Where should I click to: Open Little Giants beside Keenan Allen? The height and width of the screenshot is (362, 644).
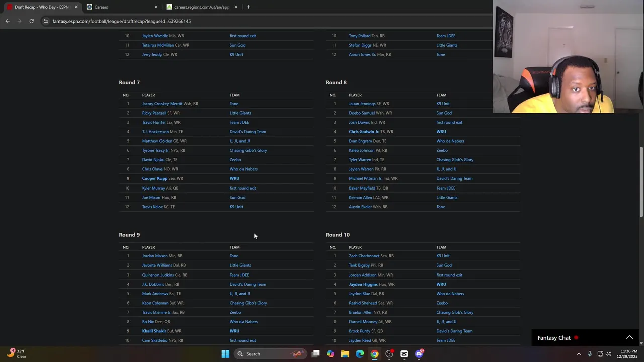click(447, 198)
